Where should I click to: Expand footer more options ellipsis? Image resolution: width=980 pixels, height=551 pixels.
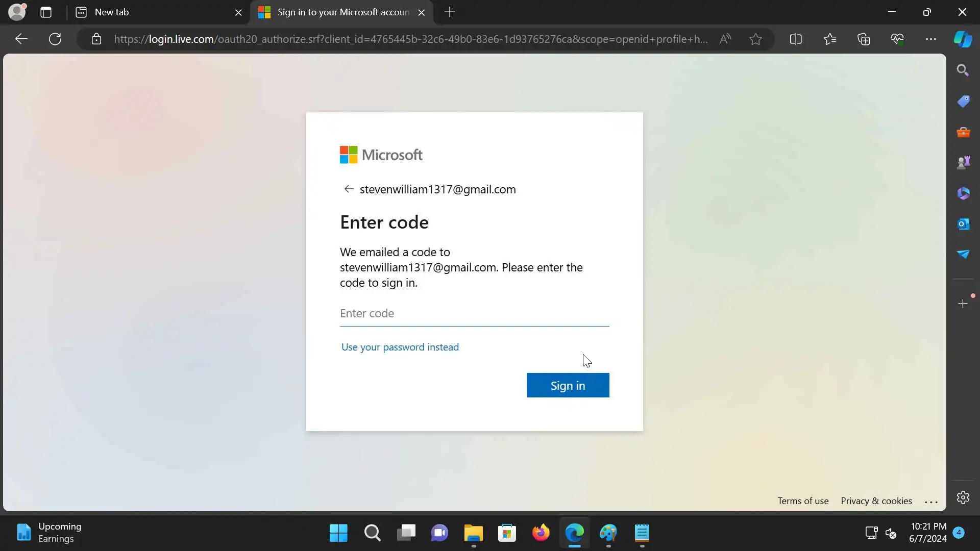tap(931, 502)
